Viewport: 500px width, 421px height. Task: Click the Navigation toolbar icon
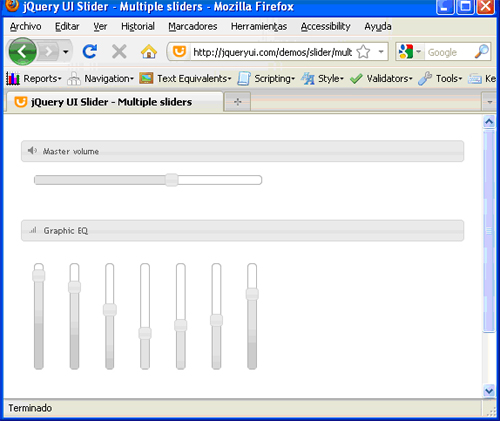click(x=74, y=79)
